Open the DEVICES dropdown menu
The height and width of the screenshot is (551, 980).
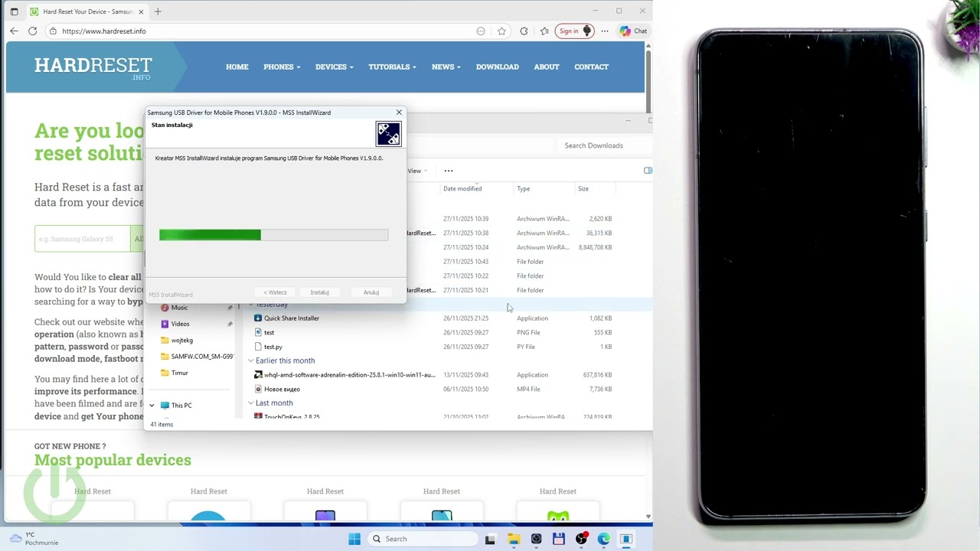tap(334, 67)
